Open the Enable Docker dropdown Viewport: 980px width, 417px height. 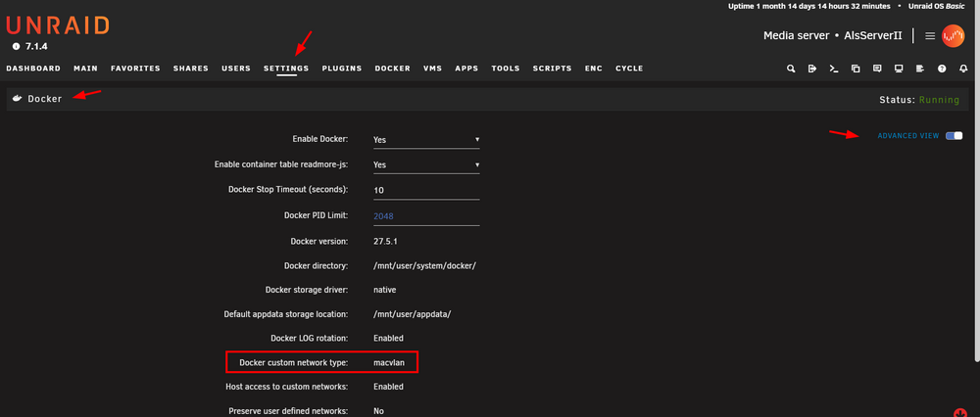[x=426, y=140]
